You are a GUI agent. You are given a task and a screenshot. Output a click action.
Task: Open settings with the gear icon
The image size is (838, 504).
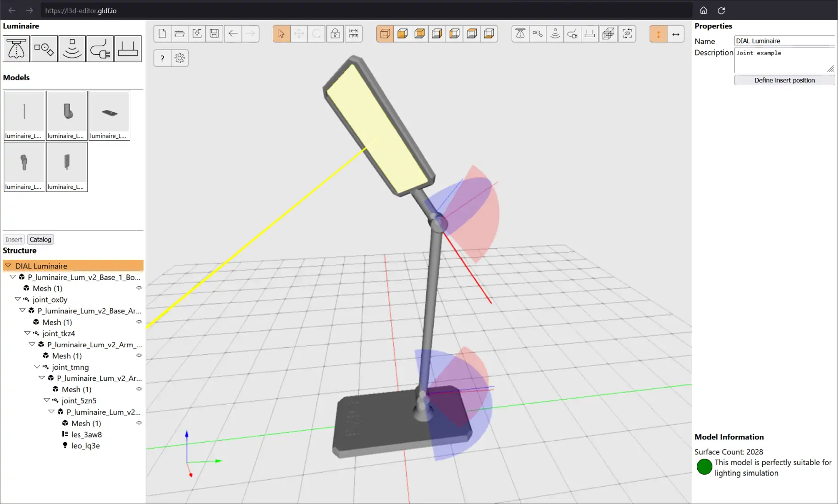[180, 58]
